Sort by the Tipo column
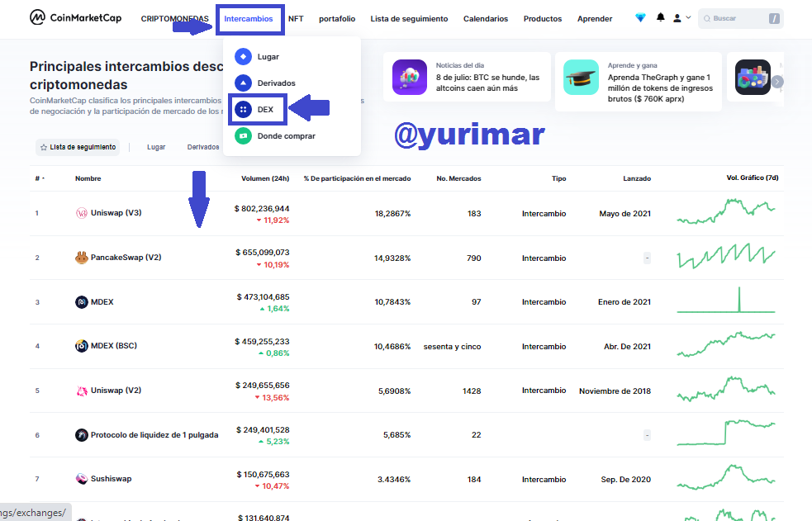The image size is (812, 521). [558, 178]
